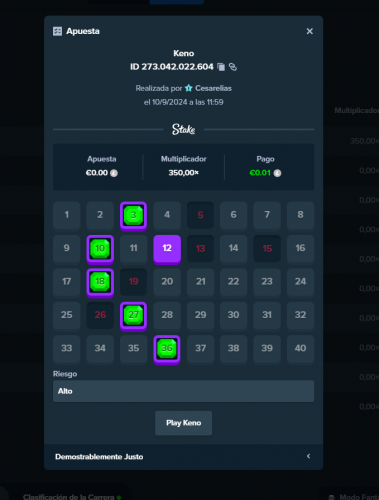Click the Stake logo
The image size is (379, 500).
[184, 129]
